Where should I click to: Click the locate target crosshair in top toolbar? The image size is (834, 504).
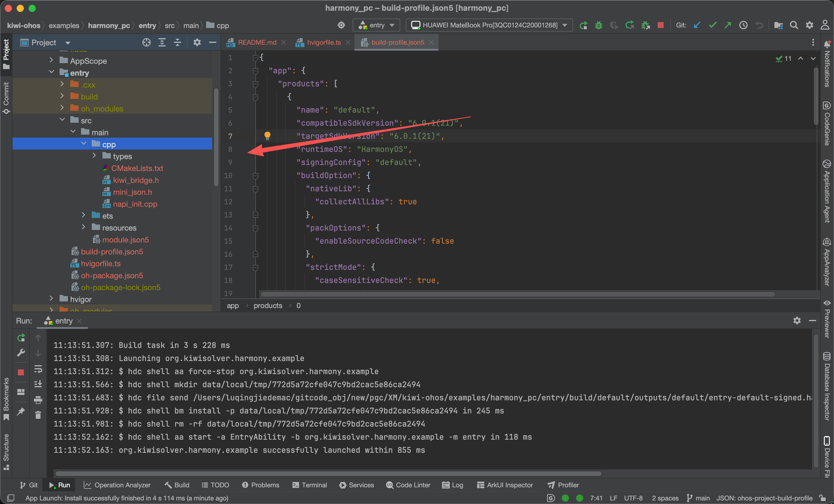[x=341, y=25]
